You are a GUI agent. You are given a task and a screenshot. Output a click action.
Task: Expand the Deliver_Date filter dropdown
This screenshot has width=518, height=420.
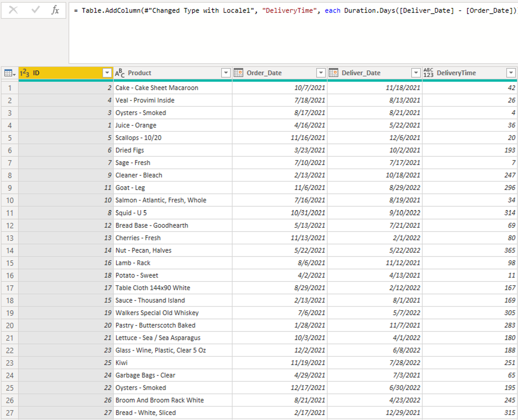click(416, 73)
